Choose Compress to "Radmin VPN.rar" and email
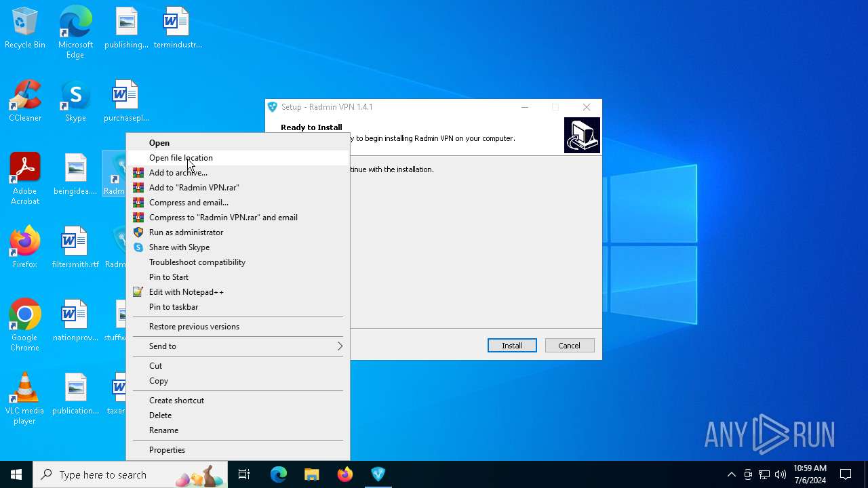 [238, 218]
